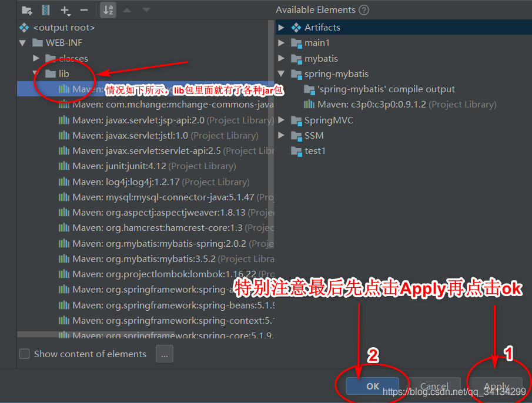Select the WEB-INF folder icon

(37, 43)
